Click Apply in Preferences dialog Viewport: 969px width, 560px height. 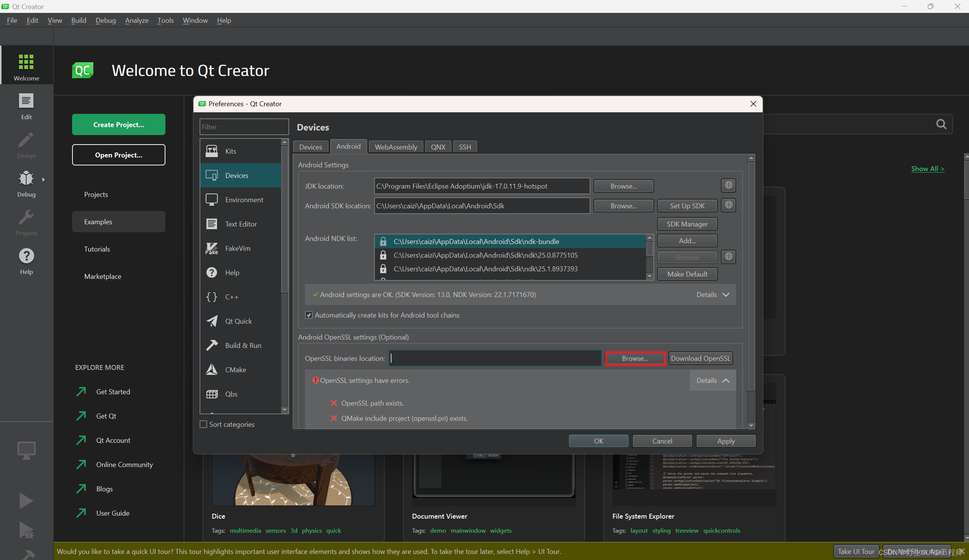click(x=725, y=441)
